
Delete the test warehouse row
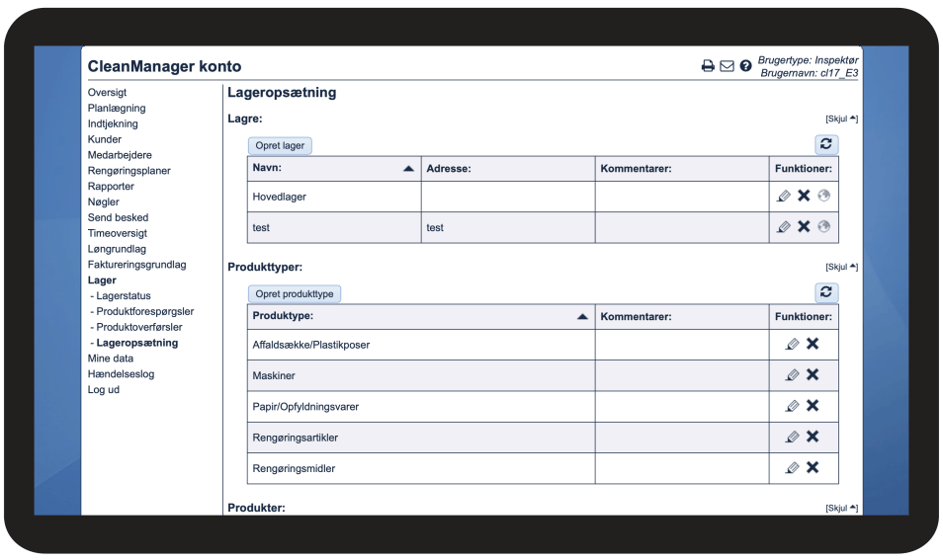pyautogui.click(x=804, y=226)
